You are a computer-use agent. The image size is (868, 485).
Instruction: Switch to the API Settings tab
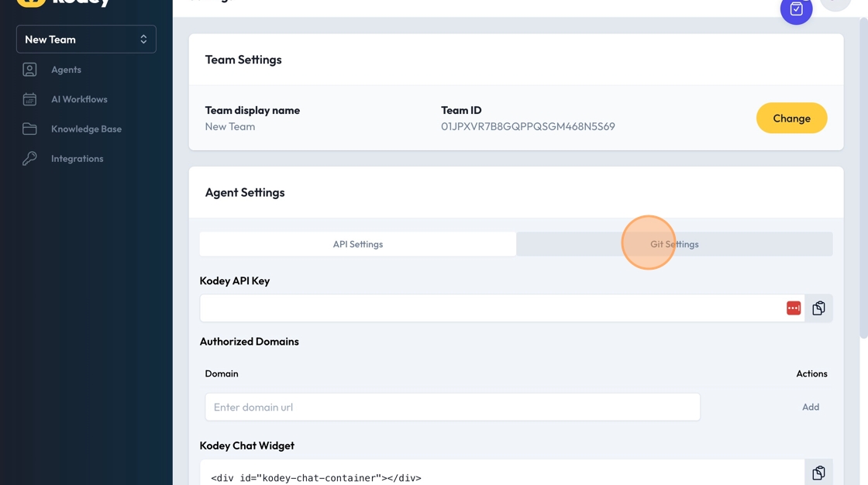tap(358, 244)
